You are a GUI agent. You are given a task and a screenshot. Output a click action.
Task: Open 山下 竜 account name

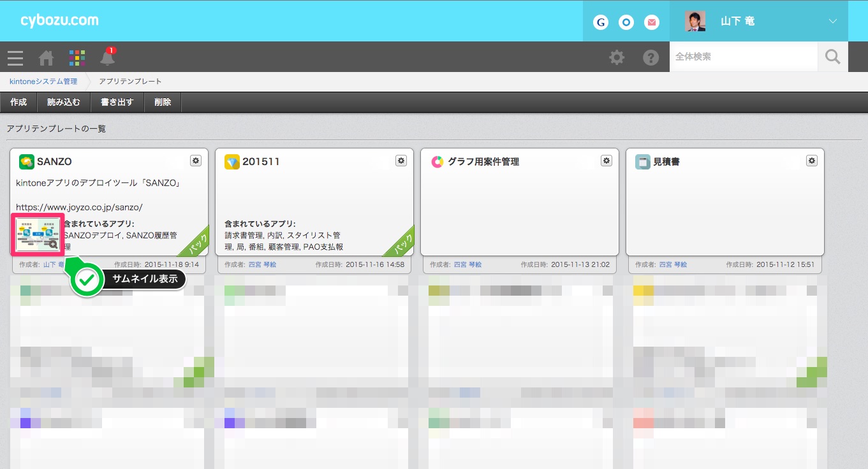coord(738,22)
